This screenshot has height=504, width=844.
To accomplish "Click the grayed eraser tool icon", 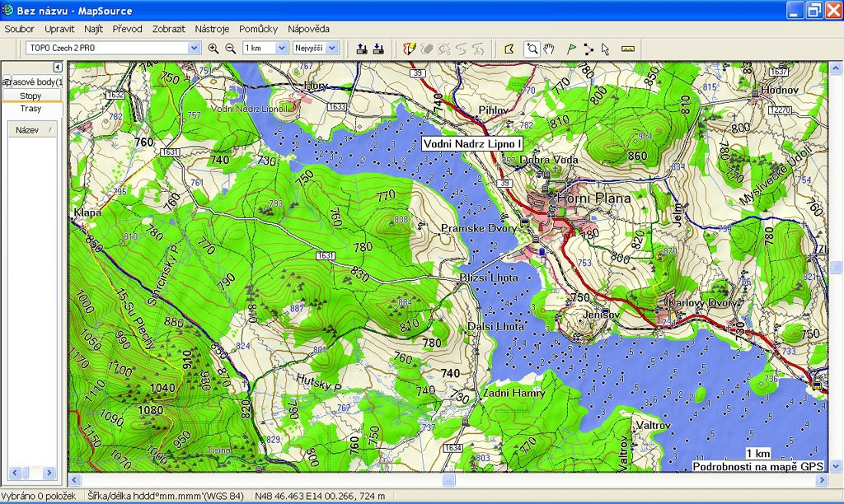I will click(427, 49).
